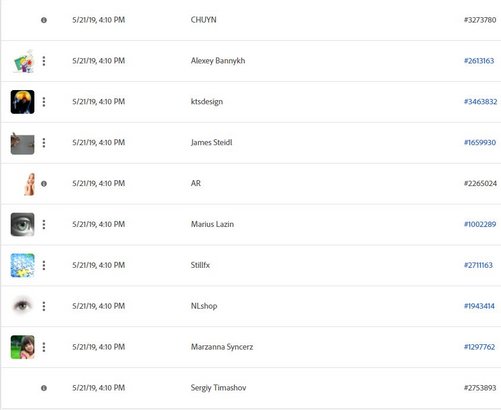
Task: Open three-dot menu for James Steidl
Action: tap(44, 143)
